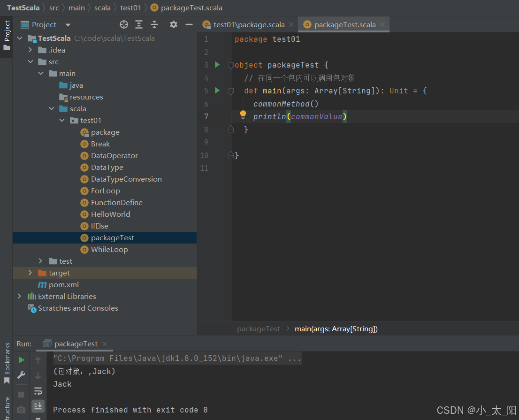The height and width of the screenshot is (420, 519).
Task: Fold the packageTest object at line 3
Action: 231,65
